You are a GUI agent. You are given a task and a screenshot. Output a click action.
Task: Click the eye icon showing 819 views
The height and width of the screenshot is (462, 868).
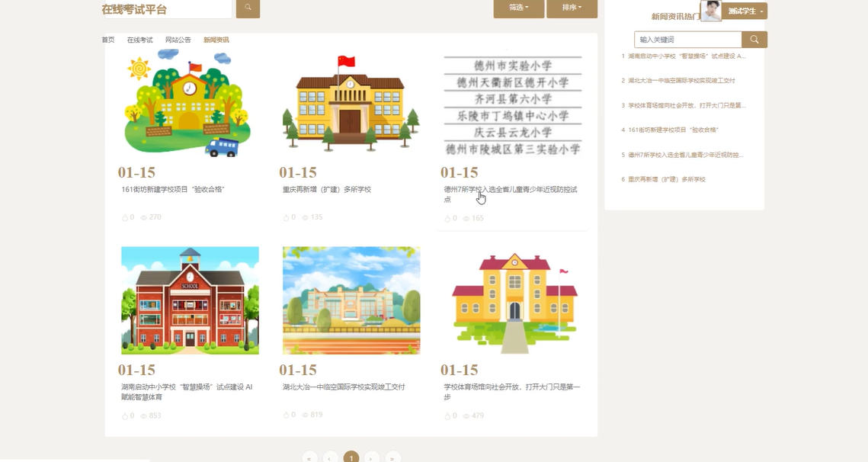[305, 415]
